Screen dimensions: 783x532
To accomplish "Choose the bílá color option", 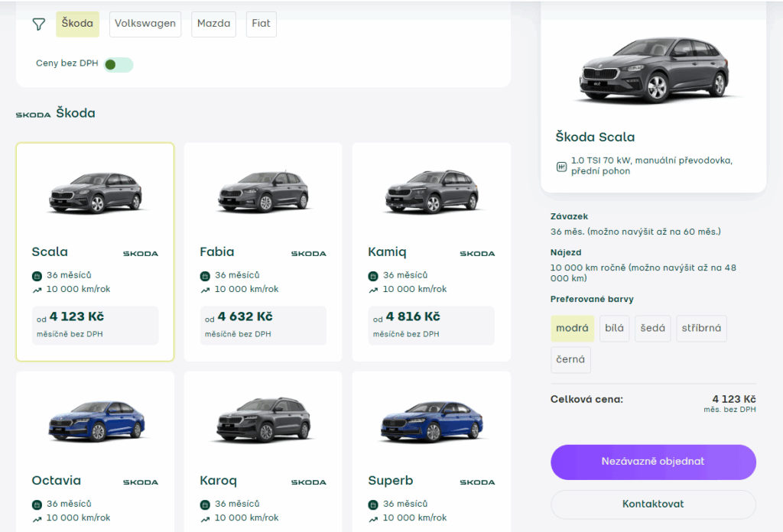I will coord(614,329).
